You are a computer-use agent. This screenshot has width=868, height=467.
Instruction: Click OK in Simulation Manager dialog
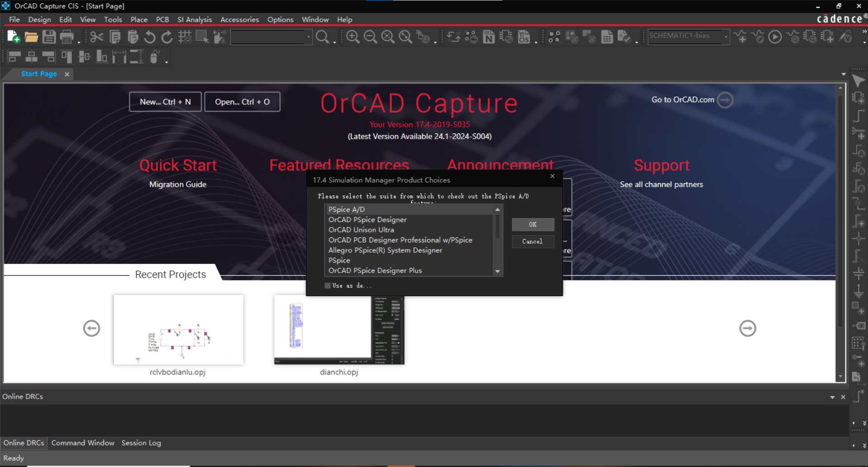tap(533, 224)
